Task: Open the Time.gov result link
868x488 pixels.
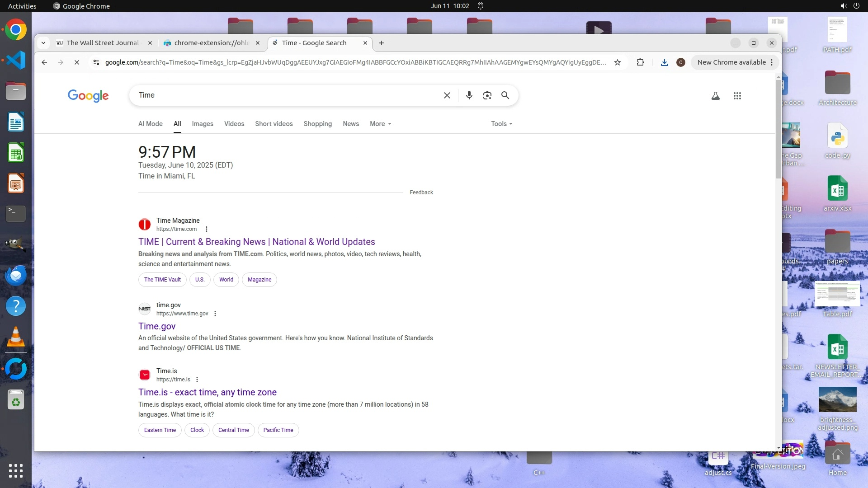Action: pos(157,326)
